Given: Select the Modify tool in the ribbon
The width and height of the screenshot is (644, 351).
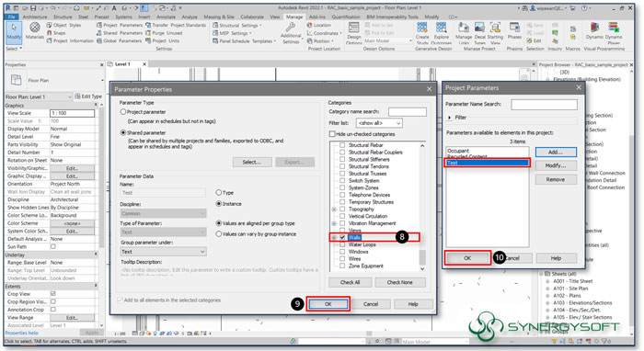Looking at the screenshot, I should click(14, 31).
